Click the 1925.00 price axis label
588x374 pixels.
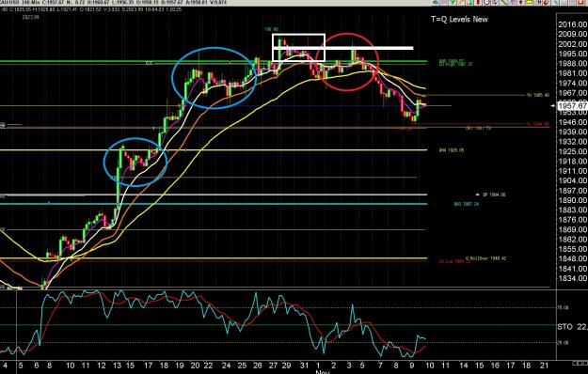572,151
